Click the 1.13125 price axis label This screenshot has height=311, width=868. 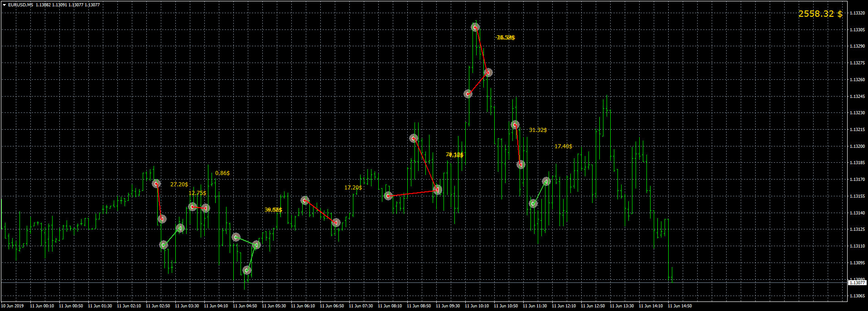click(x=857, y=229)
